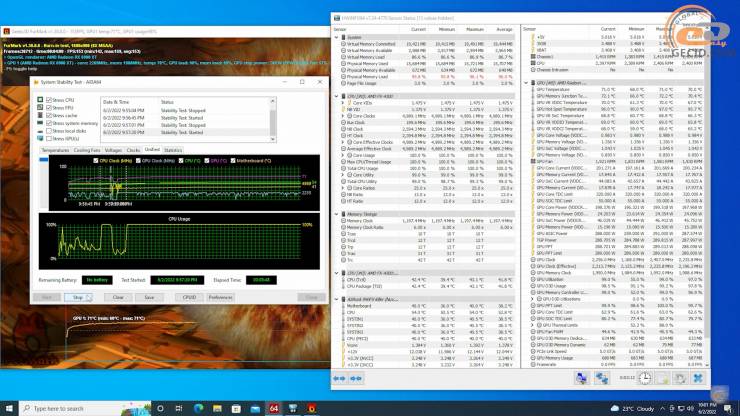The width and height of the screenshot is (740, 416).
Task: Expand Core Effective Clocks row
Action: coord(343,142)
